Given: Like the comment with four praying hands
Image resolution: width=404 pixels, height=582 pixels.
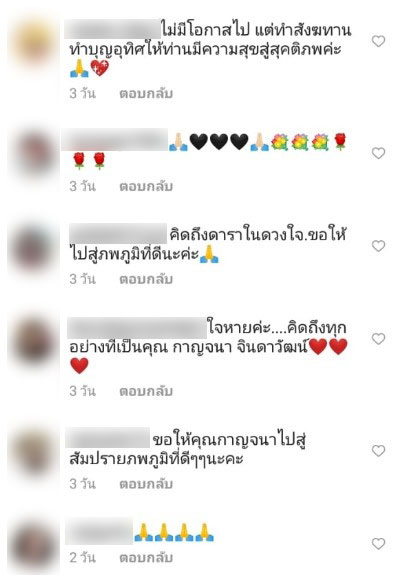Looking at the screenshot, I should pyautogui.click(x=378, y=544).
